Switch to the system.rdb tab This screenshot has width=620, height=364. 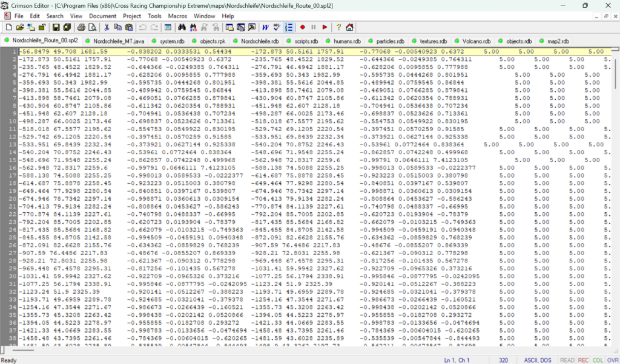(x=168, y=41)
